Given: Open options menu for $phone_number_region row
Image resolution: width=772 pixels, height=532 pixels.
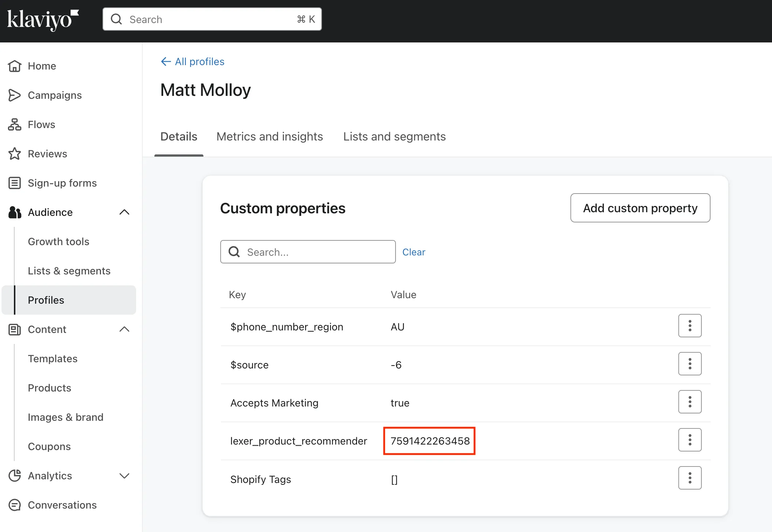Looking at the screenshot, I should coord(690,326).
